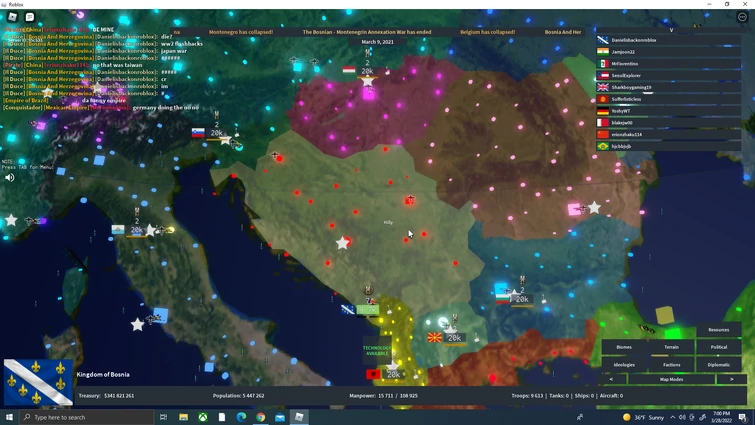The height and width of the screenshot is (425, 755).
Task: Select the San Marino flag army unit
Action: pyautogui.click(x=137, y=230)
